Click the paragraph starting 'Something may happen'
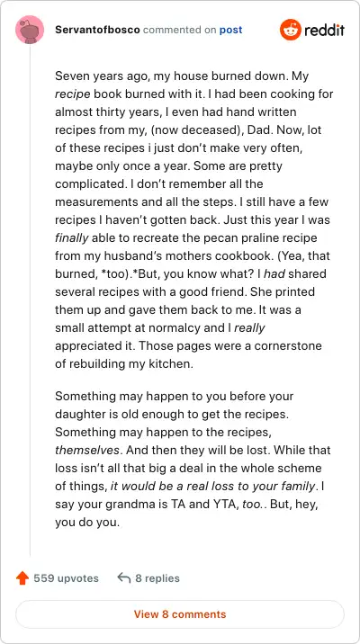The height and width of the screenshot is (644, 360). click(193, 460)
